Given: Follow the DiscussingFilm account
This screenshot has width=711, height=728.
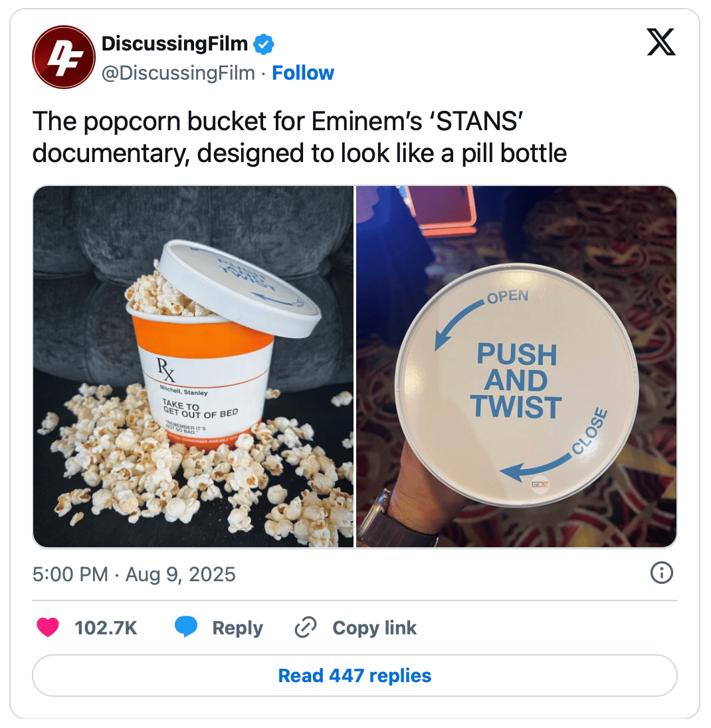Looking at the screenshot, I should tap(303, 73).
